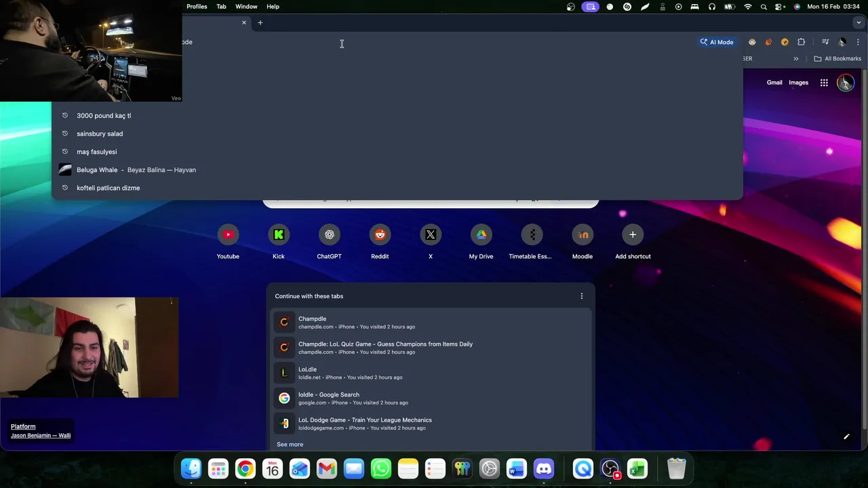
Task: Open the Gmail link
Action: tap(774, 83)
